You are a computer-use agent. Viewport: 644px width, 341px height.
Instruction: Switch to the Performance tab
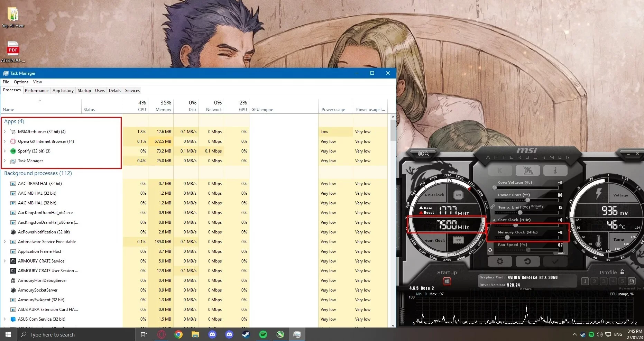coord(37,91)
